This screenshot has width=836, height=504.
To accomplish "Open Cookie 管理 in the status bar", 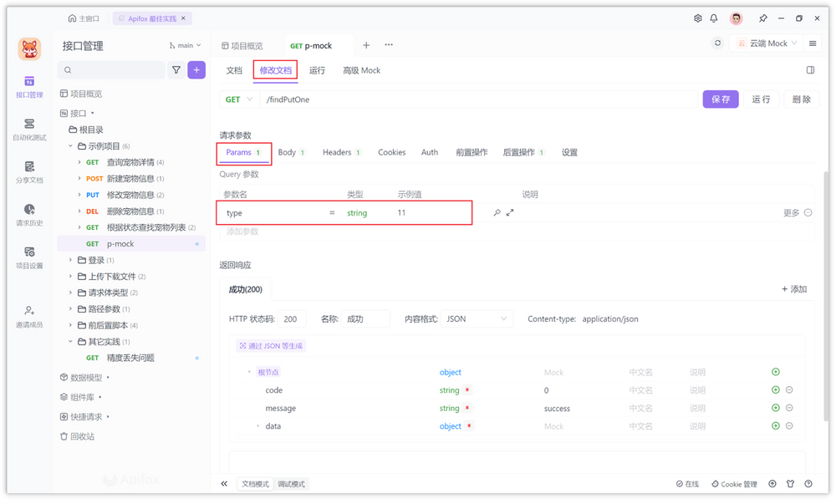I will click(734, 483).
